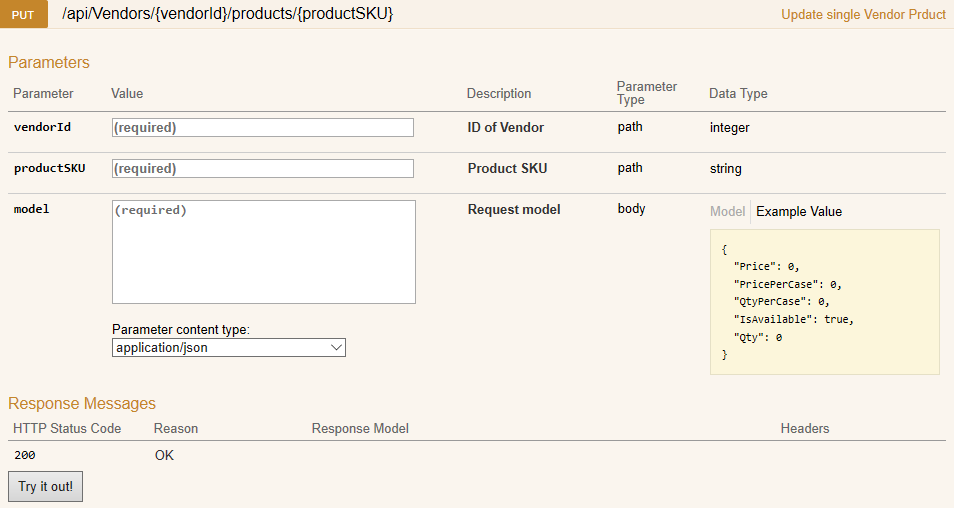954x508 pixels.
Task: Click the Update single Vendor Prduct summary
Action: coord(863,15)
